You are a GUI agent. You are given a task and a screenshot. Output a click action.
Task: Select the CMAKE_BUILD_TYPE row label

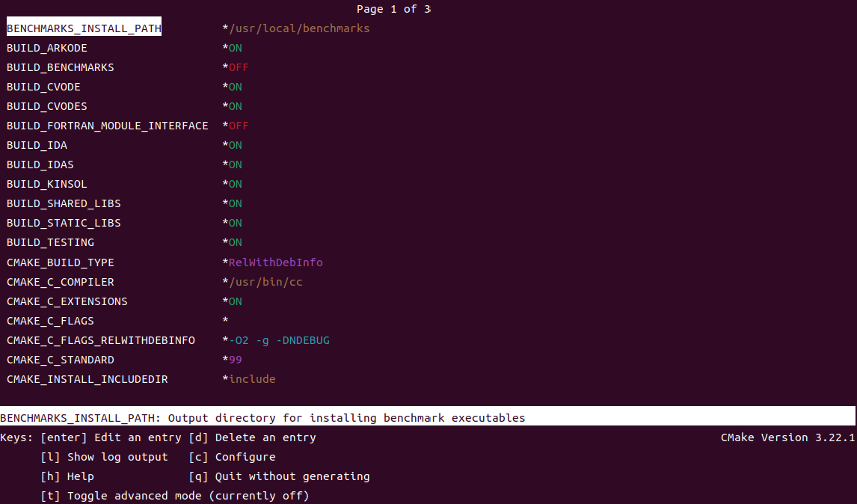(60, 262)
